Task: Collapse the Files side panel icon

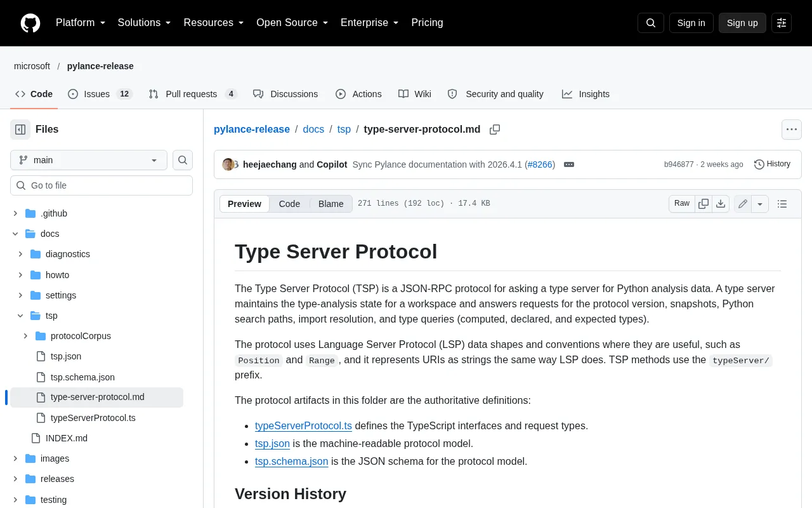Action: pyautogui.click(x=20, y=130)
